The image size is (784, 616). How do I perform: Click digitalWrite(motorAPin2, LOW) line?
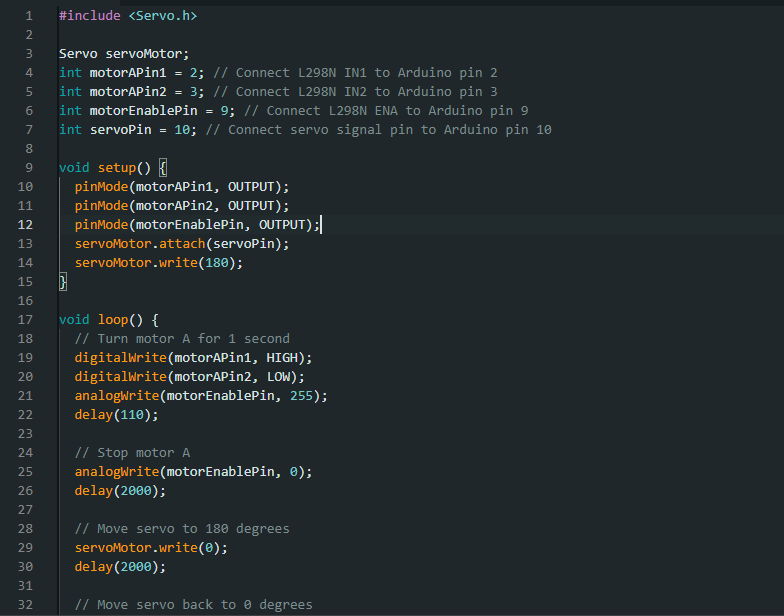(x=190, y=377)
